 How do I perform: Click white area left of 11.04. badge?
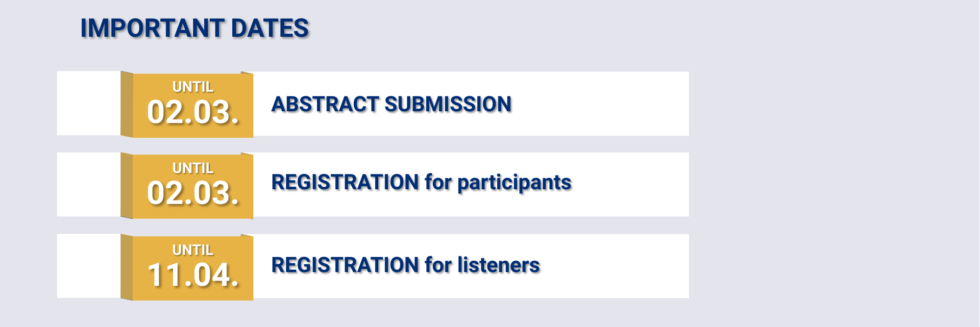click(88, 266)
